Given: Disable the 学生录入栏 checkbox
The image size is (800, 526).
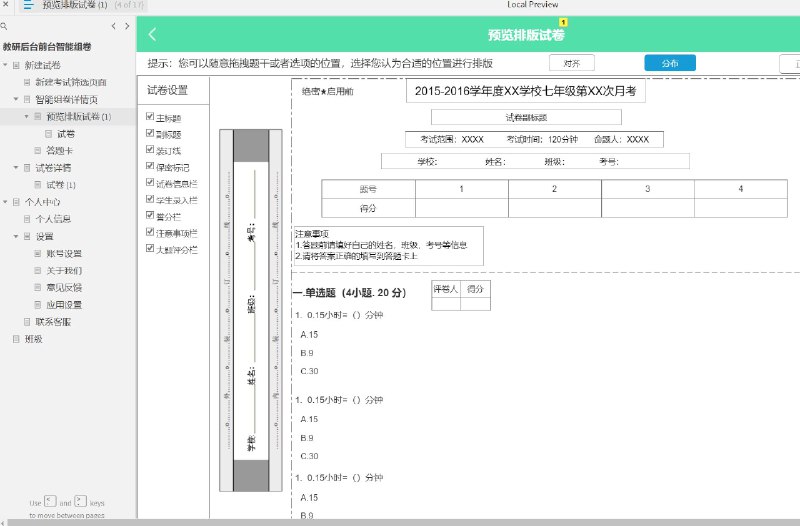Looking at the screenshot, I should coord(150,199).
